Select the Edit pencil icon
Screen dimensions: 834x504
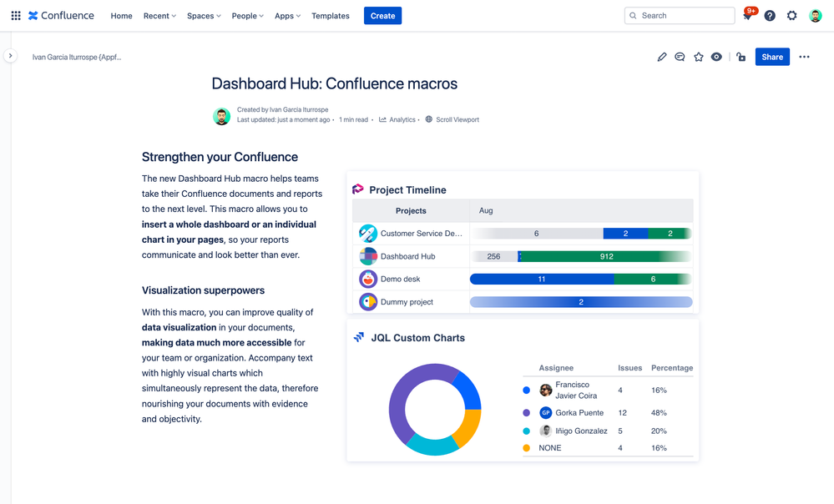pos(661,57)
